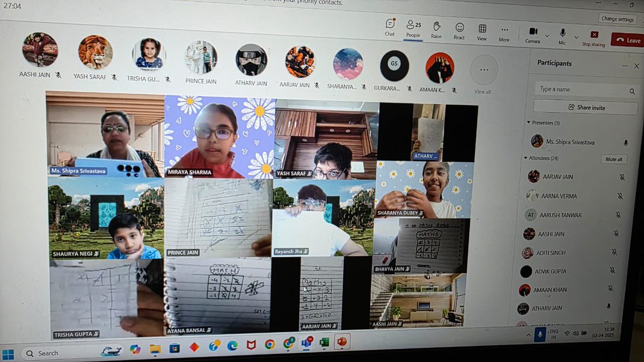Click ATHARV JAIN avatar in top strip
This screenshot has height=362, width=644.
pyautogui.click(x=251, y=60)
